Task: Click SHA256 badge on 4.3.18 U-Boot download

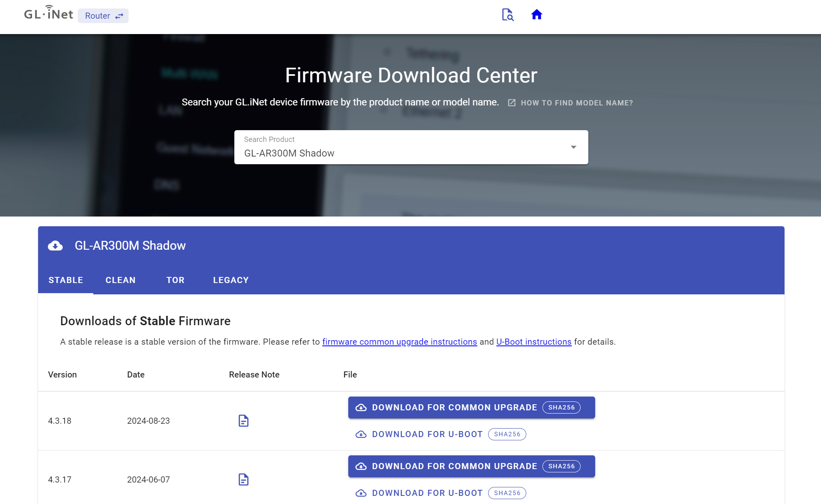Action: (x=507, y=434)
